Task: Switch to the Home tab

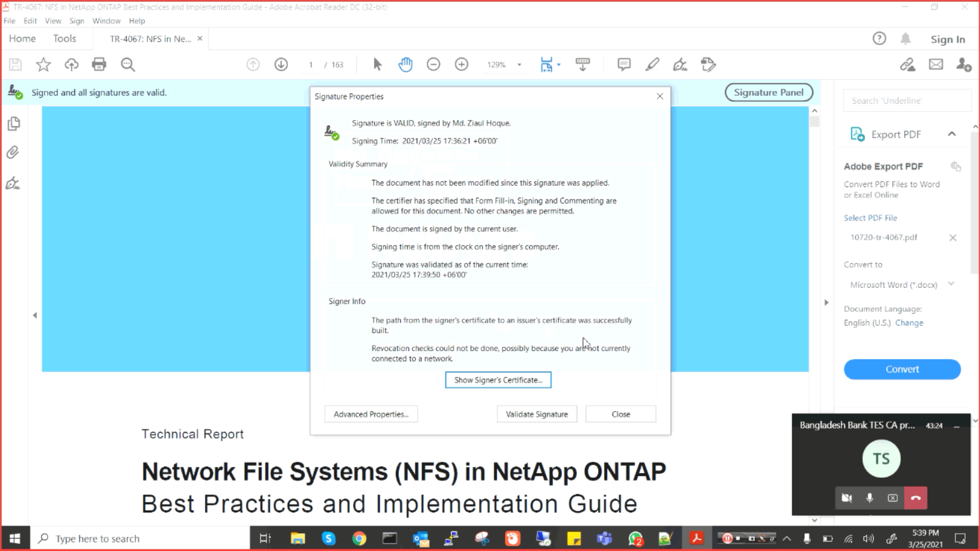Action: coord(23,39)
